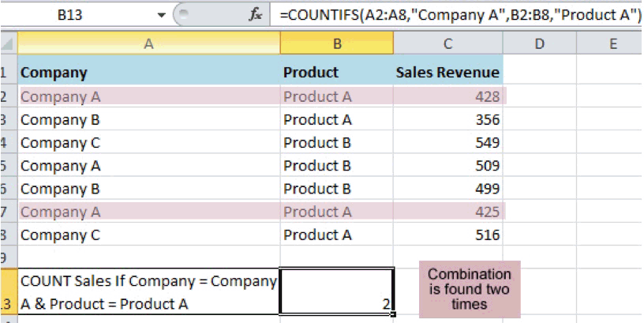This screenshot has height=323, width=644.
Task: Select the cell with value 428
Action: coord(447,97)
